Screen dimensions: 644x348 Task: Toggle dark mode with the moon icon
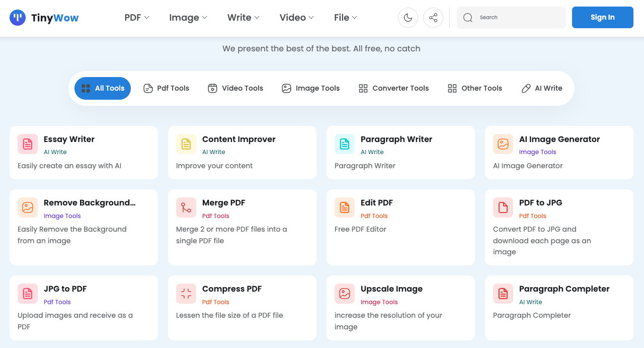408,18
